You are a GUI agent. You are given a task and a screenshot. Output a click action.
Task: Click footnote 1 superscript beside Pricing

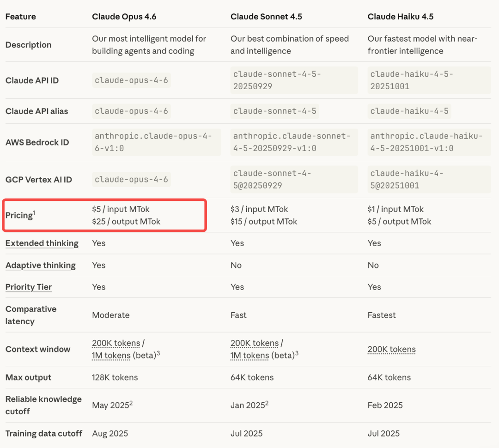(x=34, y=212)
